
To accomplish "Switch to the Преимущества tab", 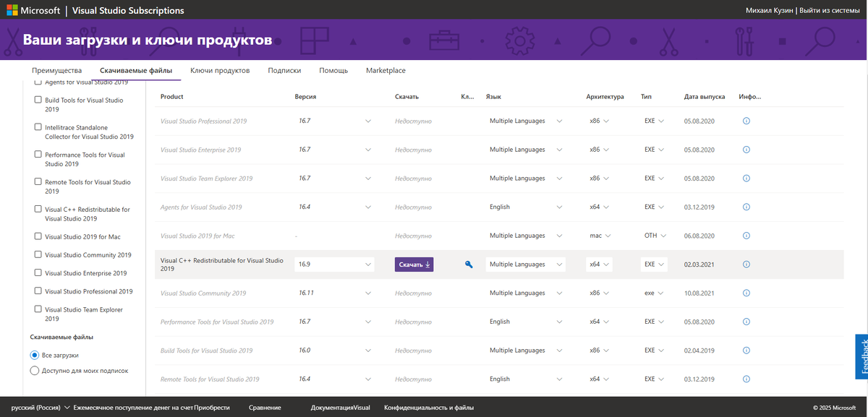I will (56, 71).
